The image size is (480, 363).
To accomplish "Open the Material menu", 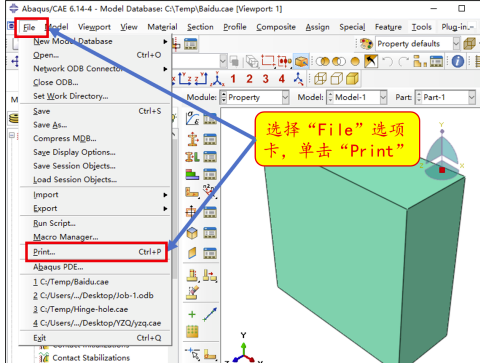I will click(162, 27).
